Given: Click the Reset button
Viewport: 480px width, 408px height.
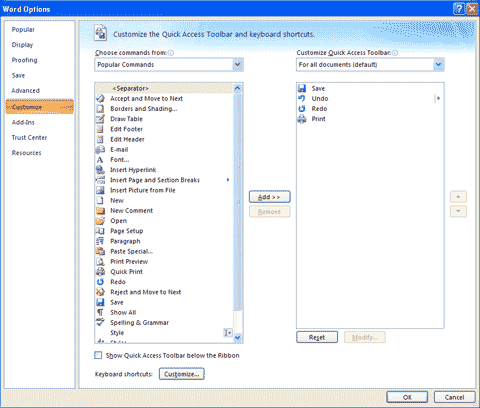Looking at the screenshot, I should click(317, 337).
